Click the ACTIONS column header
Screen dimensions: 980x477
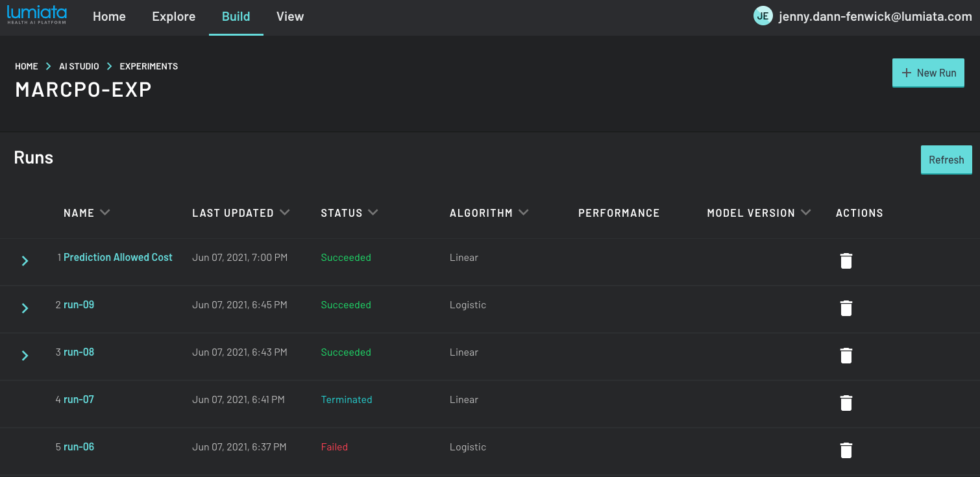(x=859, y=213)
